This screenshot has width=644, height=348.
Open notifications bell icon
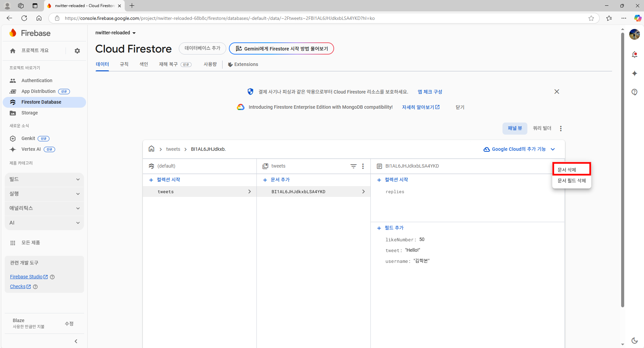pyautogui.click(x=635, y=55)
